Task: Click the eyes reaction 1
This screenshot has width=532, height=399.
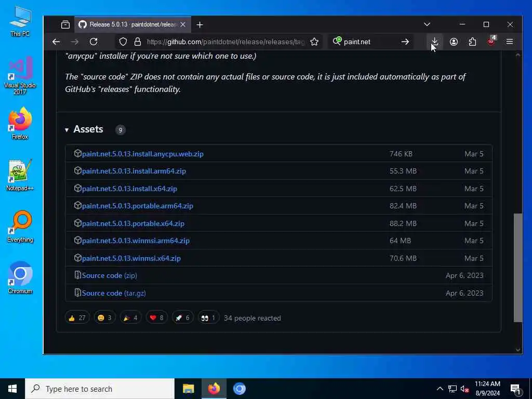Action: coord(208,317)
